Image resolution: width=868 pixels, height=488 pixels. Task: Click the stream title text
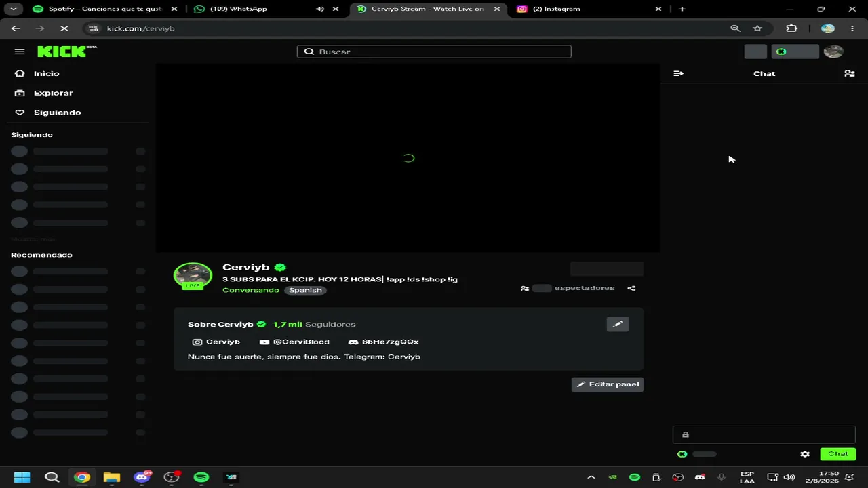(340, 279)
